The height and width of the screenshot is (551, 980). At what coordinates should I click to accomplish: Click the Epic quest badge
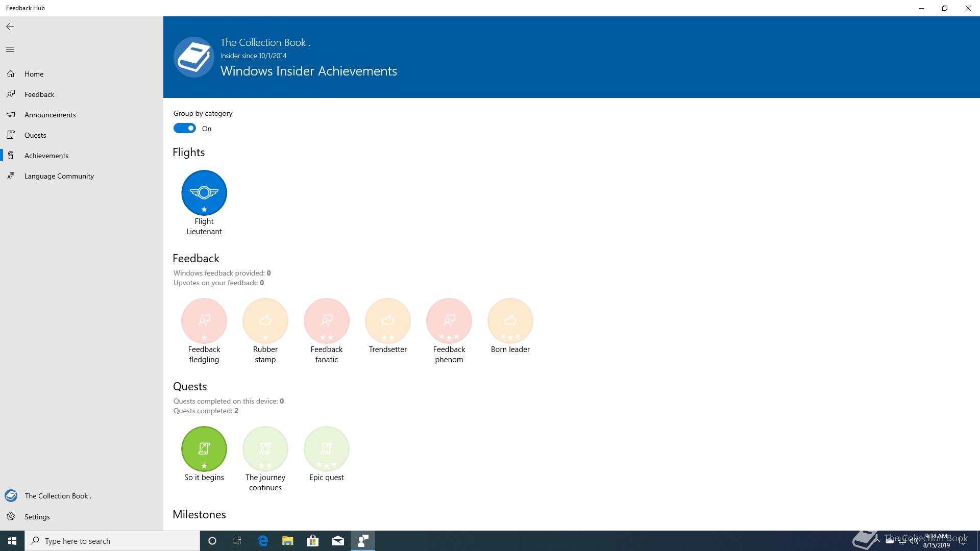coord(327,449)
